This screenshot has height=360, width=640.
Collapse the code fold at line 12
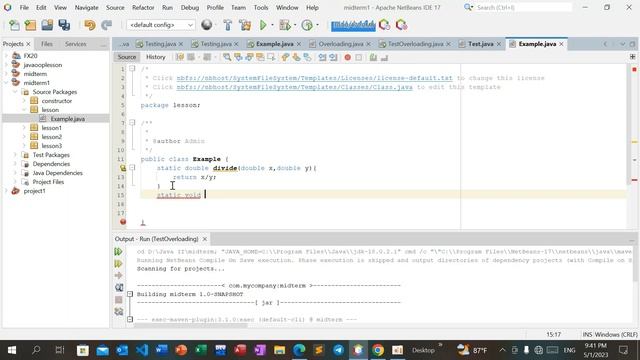[132, 167]
